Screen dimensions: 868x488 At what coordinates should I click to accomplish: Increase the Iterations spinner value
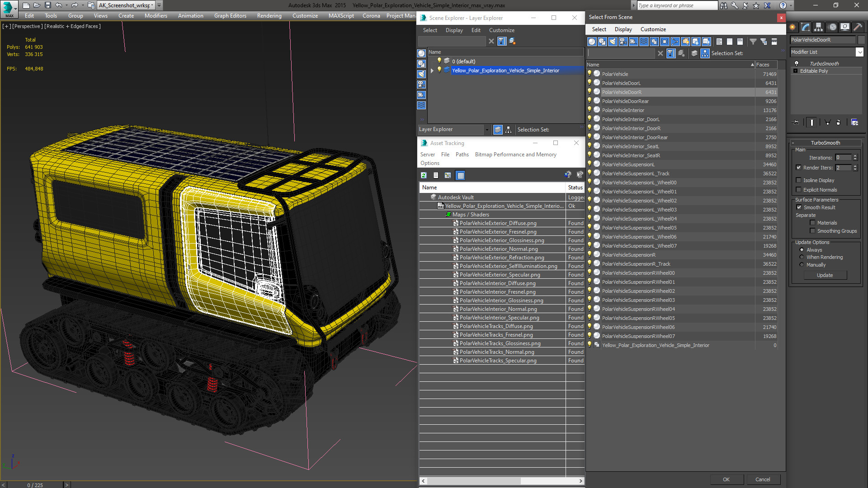[855, 156]
